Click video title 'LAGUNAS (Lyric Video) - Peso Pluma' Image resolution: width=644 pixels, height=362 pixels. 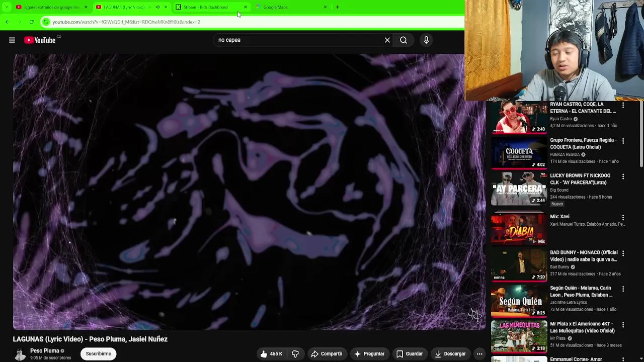pos(90,339)
